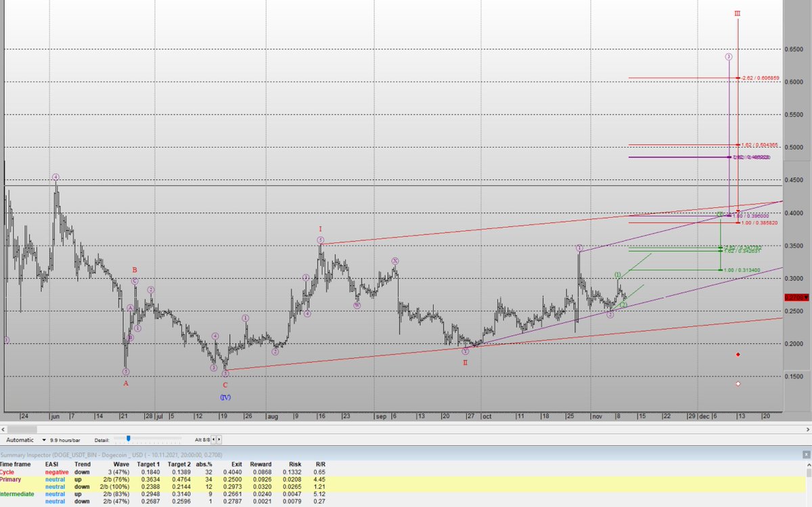This screenshot has height=507, width=812.
Task: Click the red wave I label on chart
Action: pyautogui.click(x=321, y=229)
